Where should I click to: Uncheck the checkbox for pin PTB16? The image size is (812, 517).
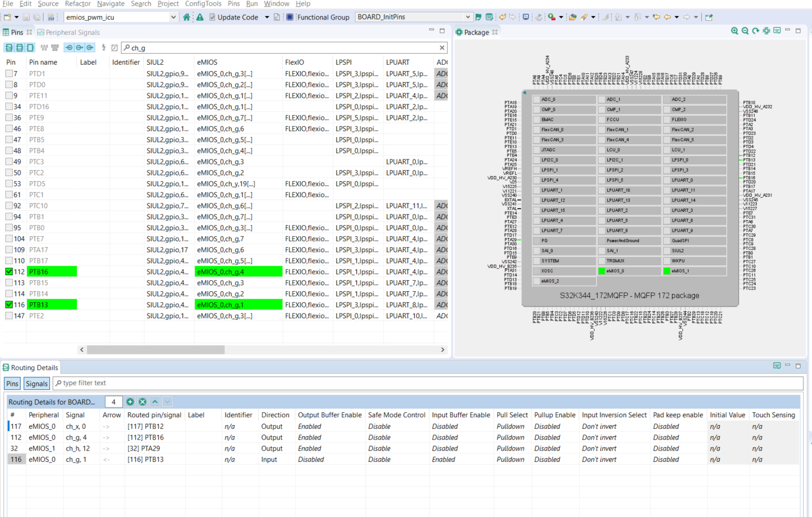(9, 271)
